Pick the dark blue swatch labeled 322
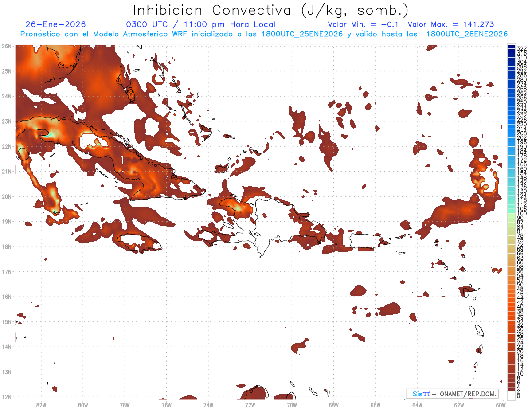532x411 pixels. point(512,47)
